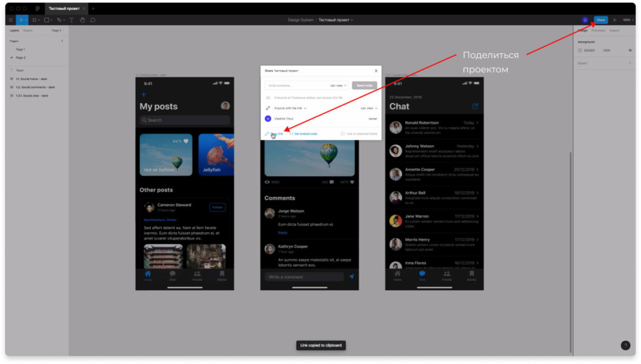This screenshot has height=364, width=641.
Task: Click the background color swatch
Action: coord(580,50)
